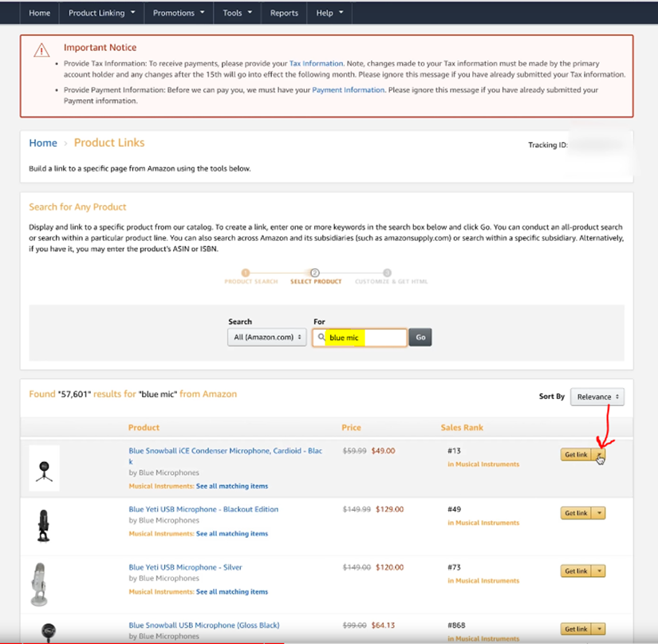
Task: Open the Reports menu item
Action: click(284, 13)
